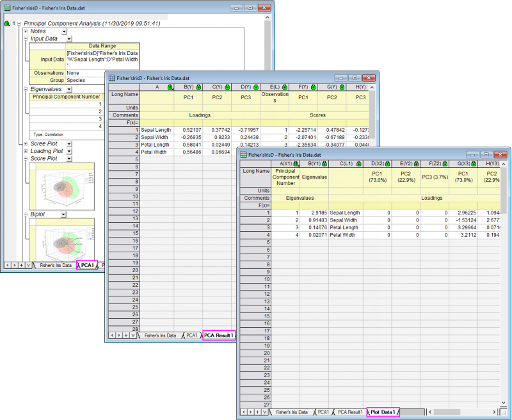
Task: Select PCA Result1 tab in middle window
Action: coord(219,335)
